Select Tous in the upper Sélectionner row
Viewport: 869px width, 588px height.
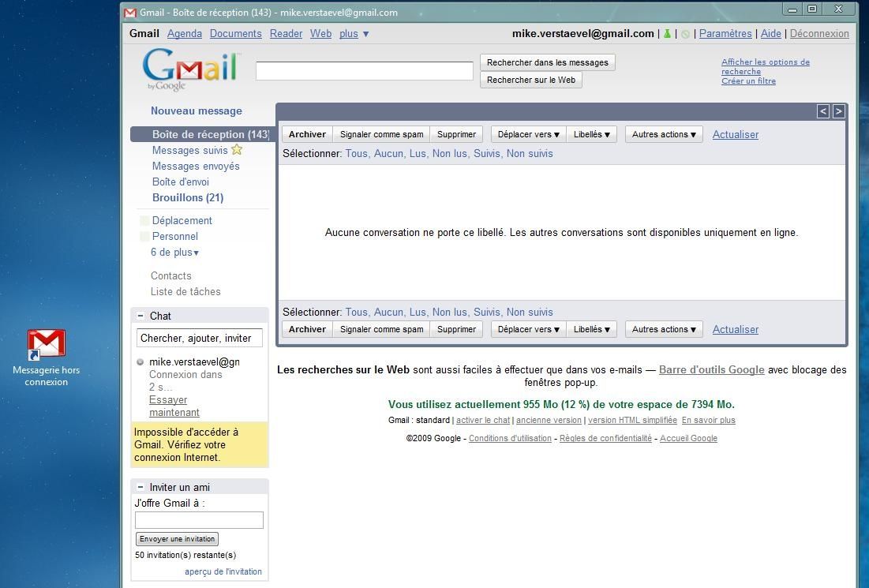[x=356, y=154]
